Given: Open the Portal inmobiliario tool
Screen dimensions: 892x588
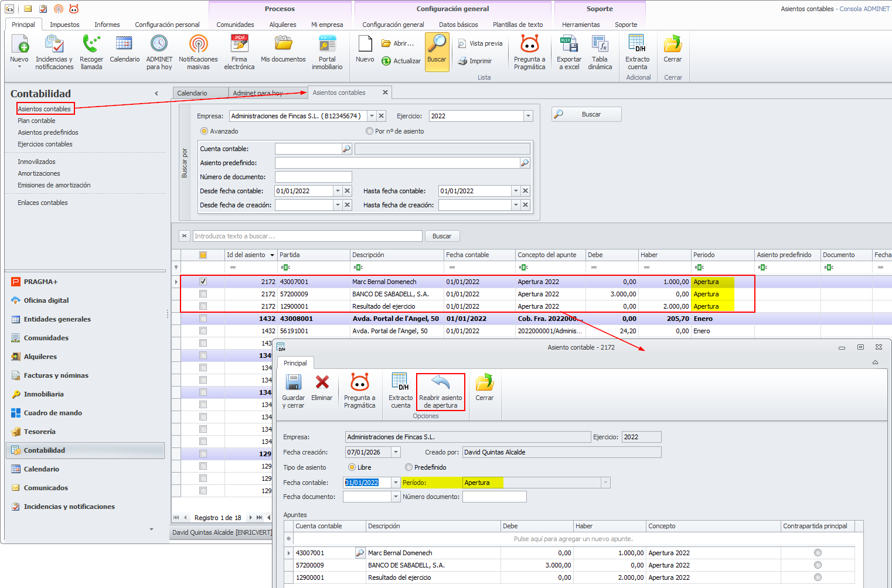Looking at the screenshot, I should point(327,45).
